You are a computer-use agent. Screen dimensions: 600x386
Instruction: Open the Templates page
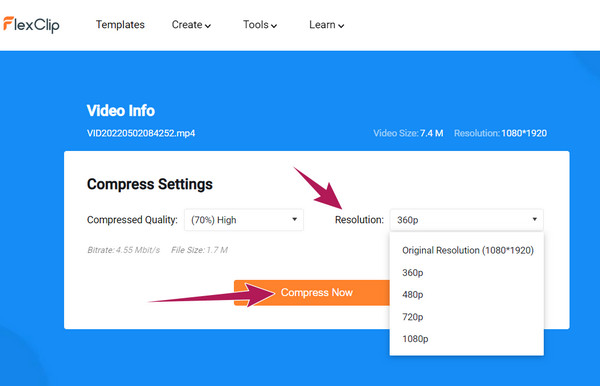(x=120, y=25)
